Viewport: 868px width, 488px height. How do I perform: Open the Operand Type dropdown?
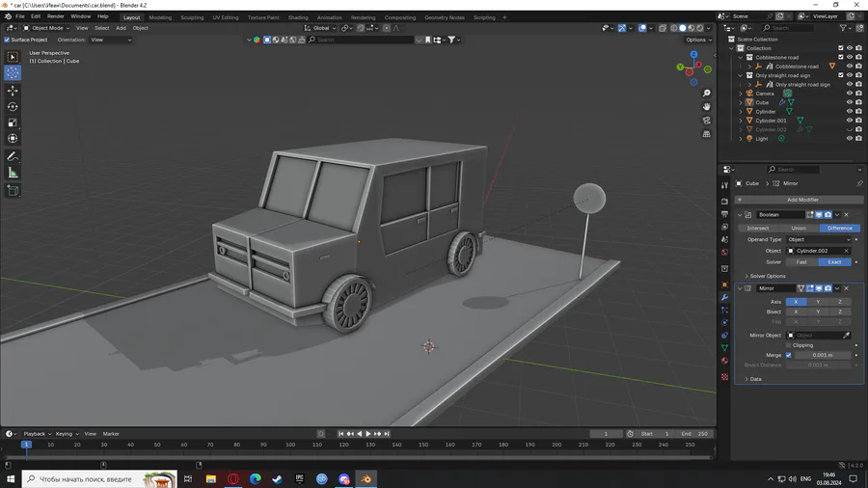[819, 239]
